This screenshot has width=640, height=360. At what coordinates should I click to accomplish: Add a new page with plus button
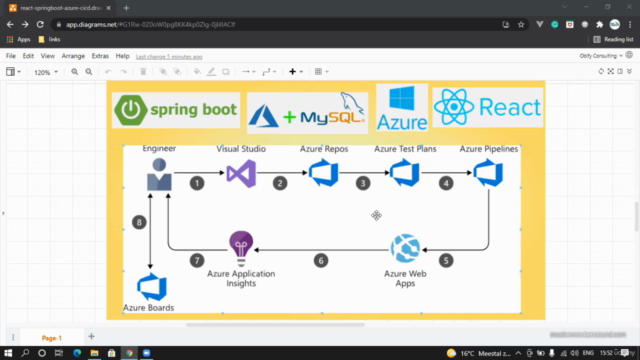(91, 337)
